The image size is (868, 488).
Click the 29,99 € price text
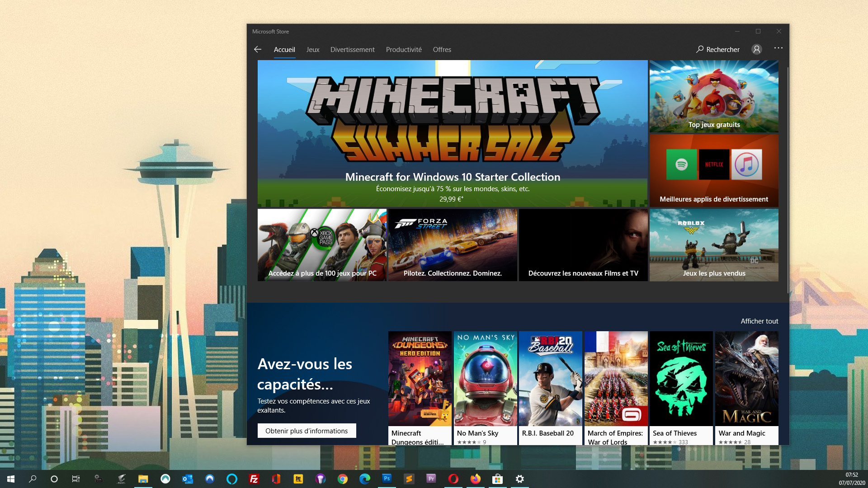(451, 199)
